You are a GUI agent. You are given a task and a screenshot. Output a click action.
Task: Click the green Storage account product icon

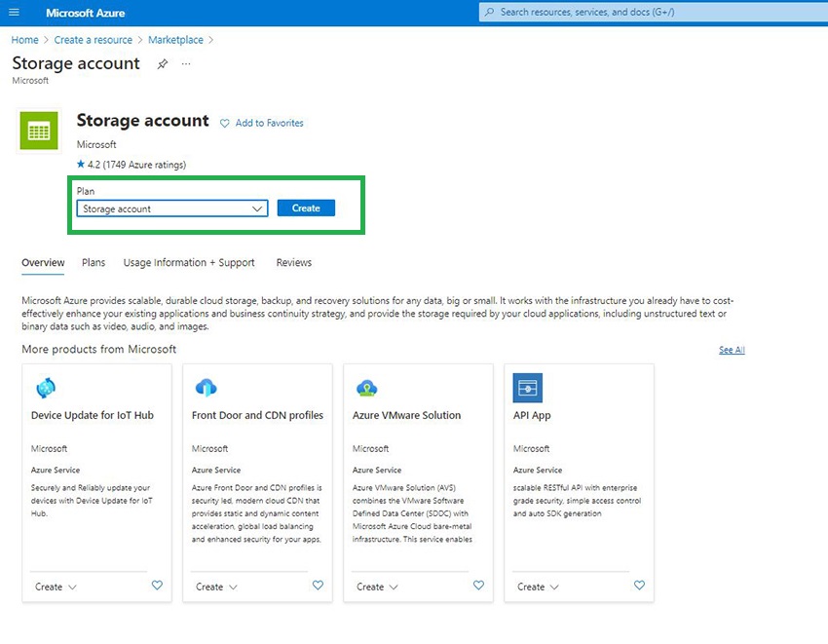(39, 131)
